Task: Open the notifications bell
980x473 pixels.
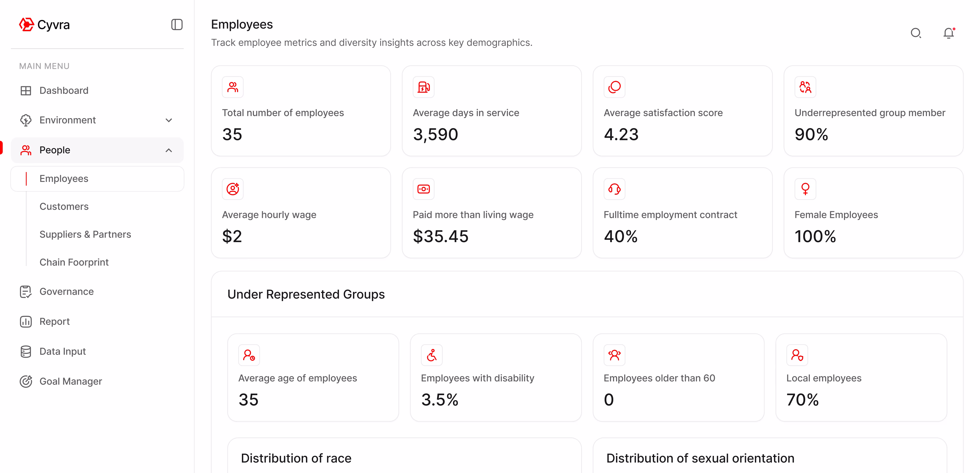Action: coord(948,33)
